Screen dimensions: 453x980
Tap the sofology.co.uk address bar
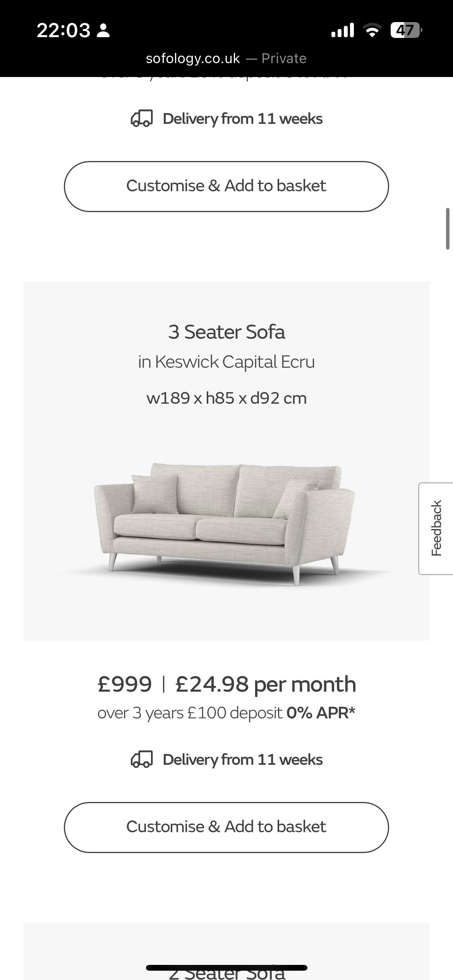pos(226,58)
